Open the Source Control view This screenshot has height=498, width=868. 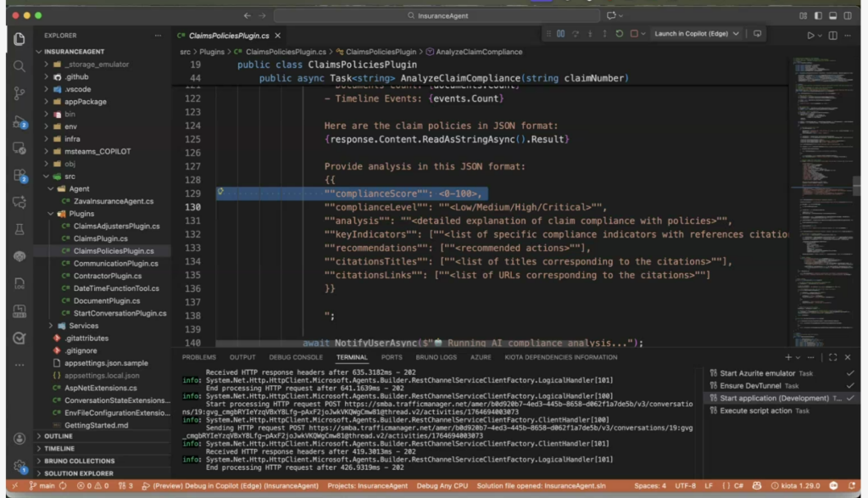click(x=19, y=94)
